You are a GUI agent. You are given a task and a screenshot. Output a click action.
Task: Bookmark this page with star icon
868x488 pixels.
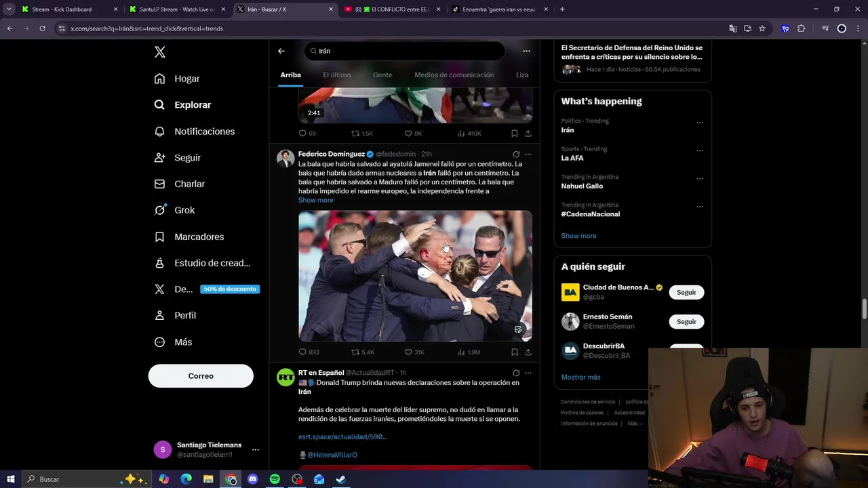point(762,28)
